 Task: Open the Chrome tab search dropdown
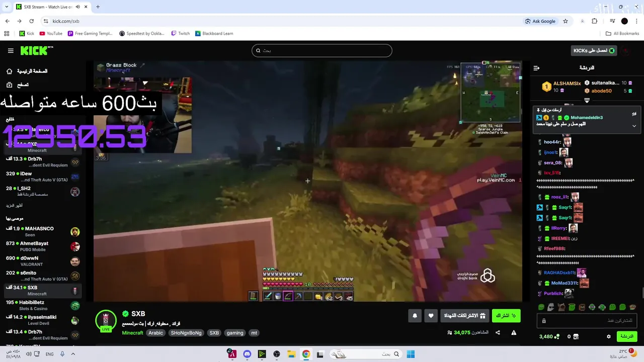pos(7,7)
